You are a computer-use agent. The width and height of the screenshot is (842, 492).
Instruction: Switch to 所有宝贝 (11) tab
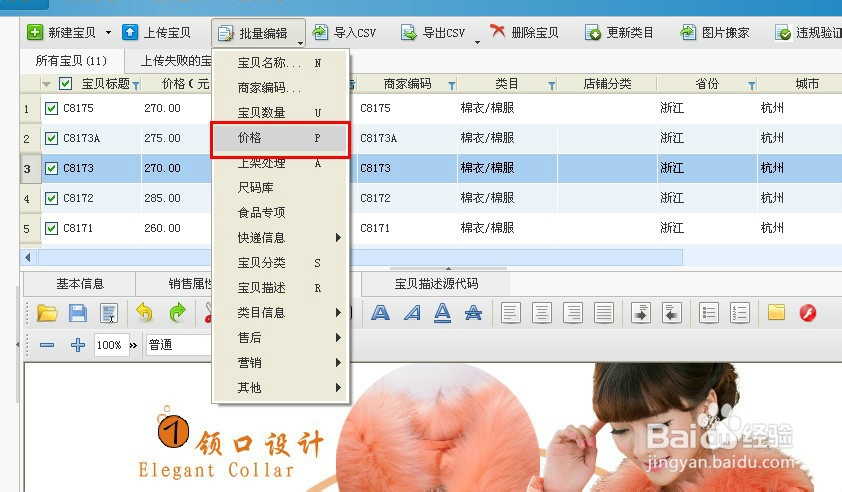coord(71,61)
